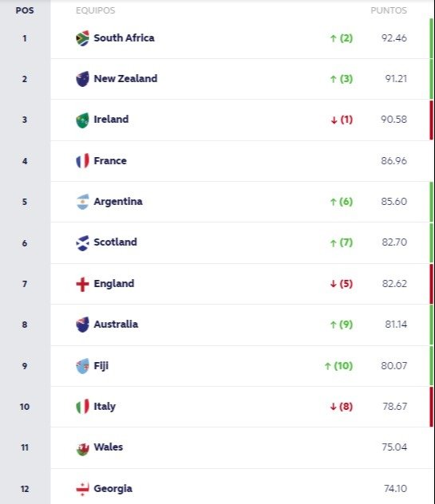This screenshot has height=504, width=435.
Task: Select the EQUIPOS column header
Action: tap(95, 10)
